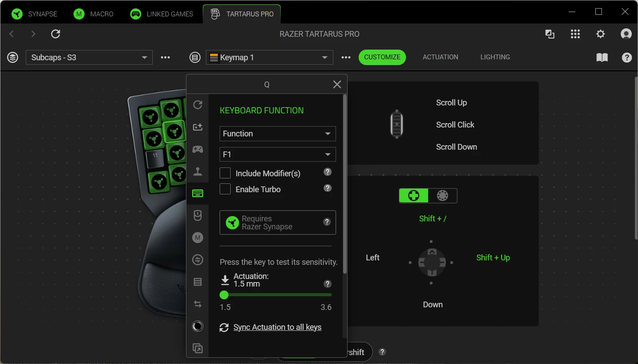
Task: Open the master guide book icon
Action: pos(602,58)
